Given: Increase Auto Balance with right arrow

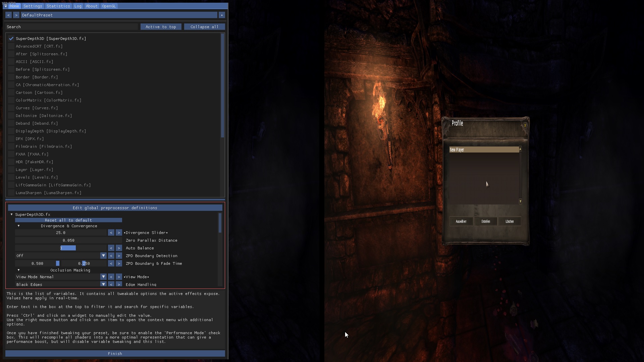Looking at the screenshot, I should click(119, 248).
